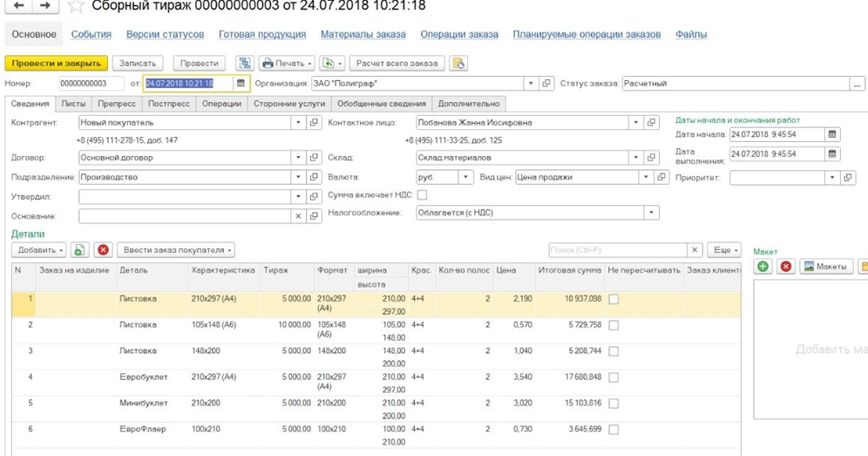This screenshot has height=456, width=868.
Task: Expand the Налогообложение dropdown
Action: click(x=651, y=213)
